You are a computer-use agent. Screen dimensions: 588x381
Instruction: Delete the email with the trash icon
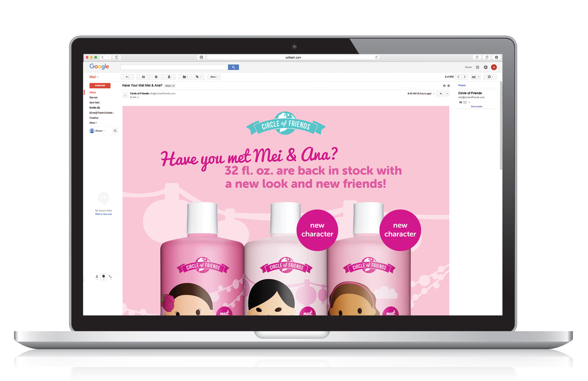(x=169, y=77)
